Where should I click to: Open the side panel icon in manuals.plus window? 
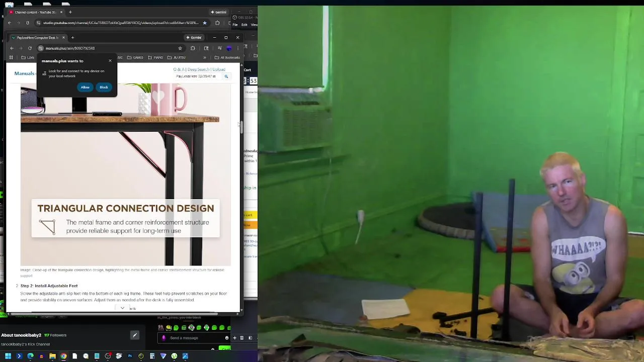(206, 48)
